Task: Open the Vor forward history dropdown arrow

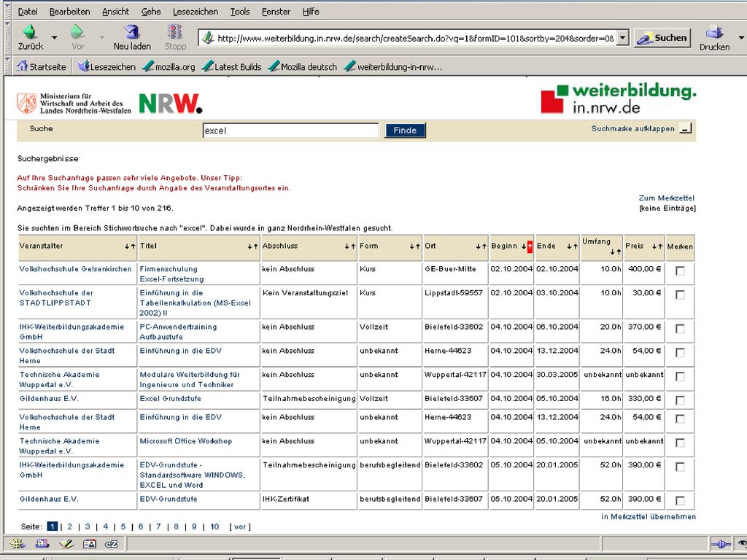Action: tap(102, 38)
